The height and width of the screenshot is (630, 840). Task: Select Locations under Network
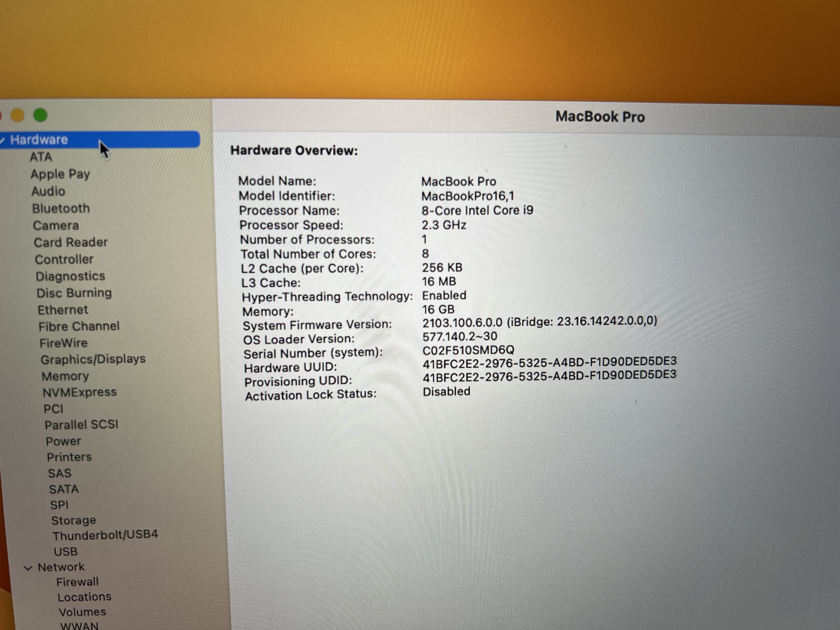point(84,597)
